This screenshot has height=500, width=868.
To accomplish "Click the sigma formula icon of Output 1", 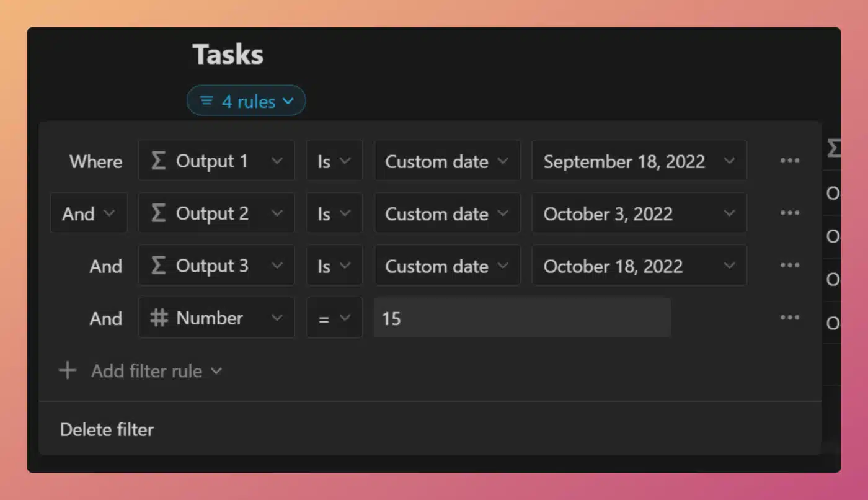I will [x=159, y=161].
